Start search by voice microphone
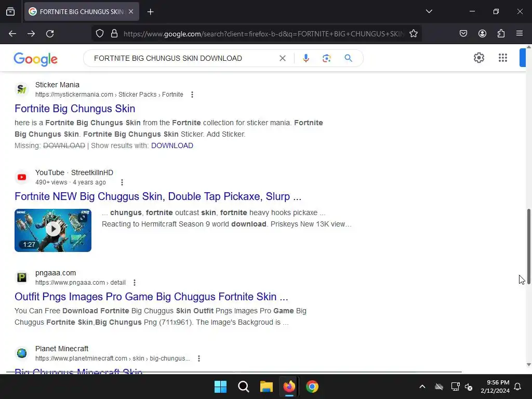Image resolution: width=532 pixels, height=399 pixels. 305,58
